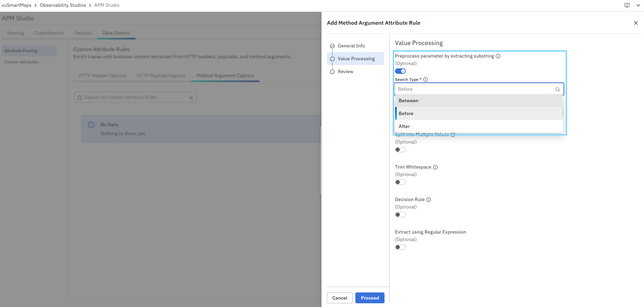Click magnifier icon in rules search box
Viewport: 644px width, 307px height.
pos(80,97)
